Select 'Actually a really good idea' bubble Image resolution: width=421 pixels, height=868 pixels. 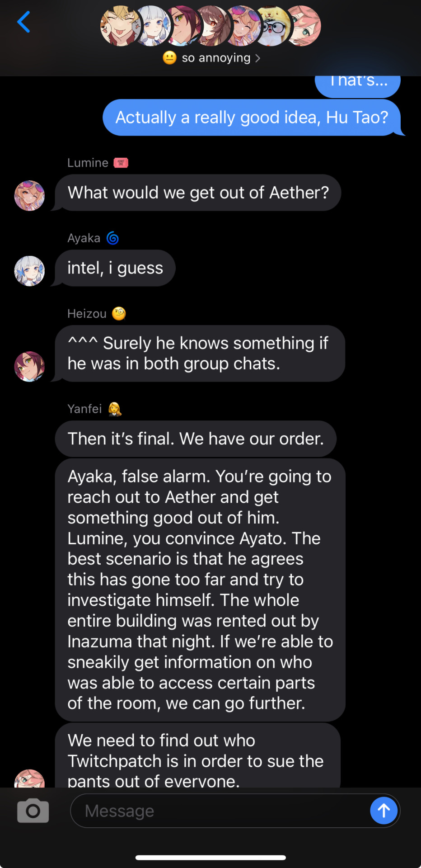point(253,118)
